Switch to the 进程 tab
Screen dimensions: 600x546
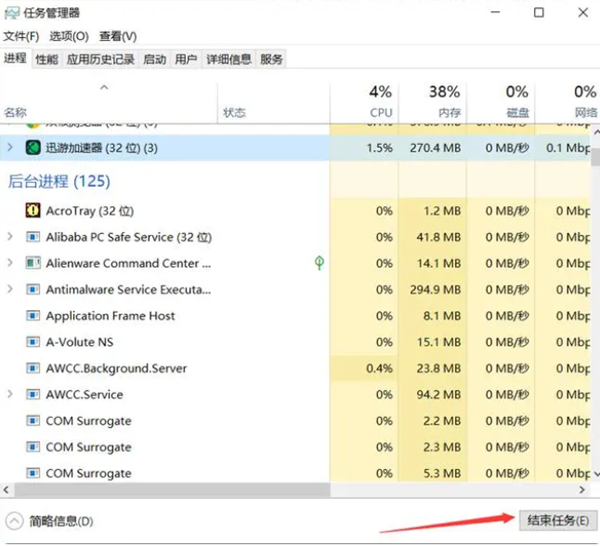pyautogui.click(x=15, y=59)
